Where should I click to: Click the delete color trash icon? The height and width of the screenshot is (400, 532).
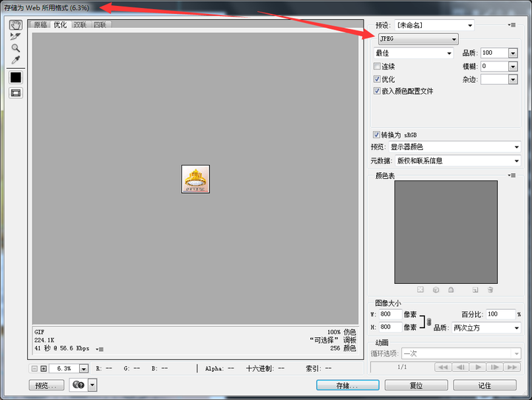tap(491, 290)
